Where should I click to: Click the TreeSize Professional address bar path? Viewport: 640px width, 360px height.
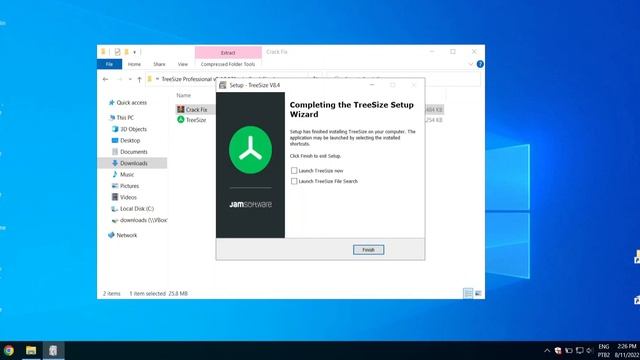pos(188,79)
